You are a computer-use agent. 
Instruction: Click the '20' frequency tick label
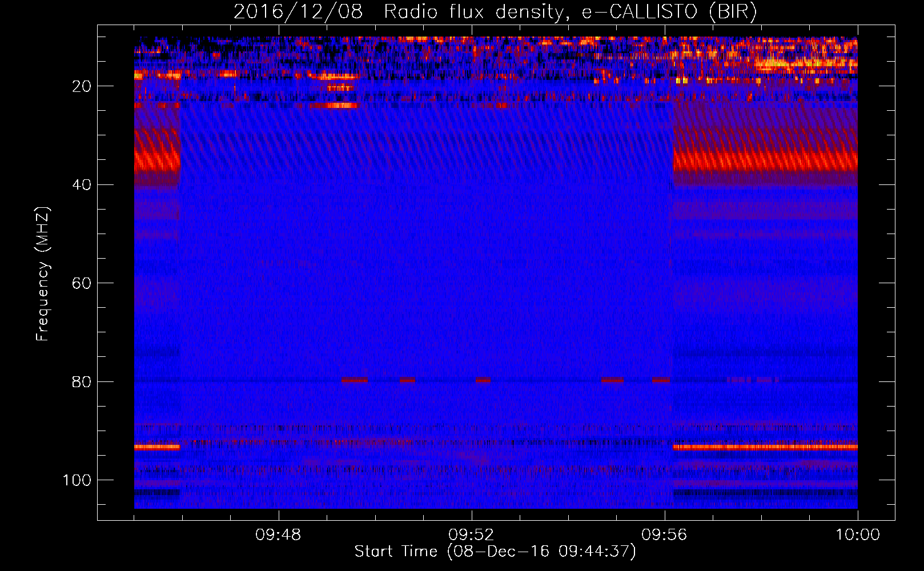[82, 86]
